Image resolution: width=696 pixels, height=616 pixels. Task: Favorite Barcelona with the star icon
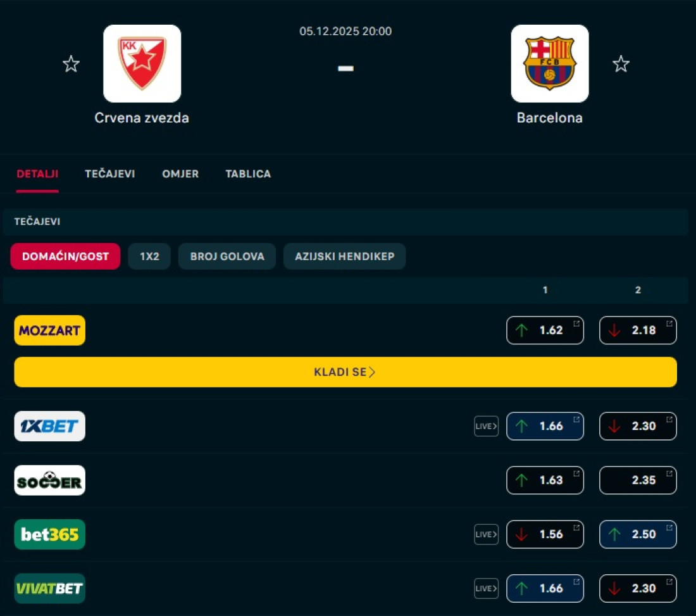point(621,64)
